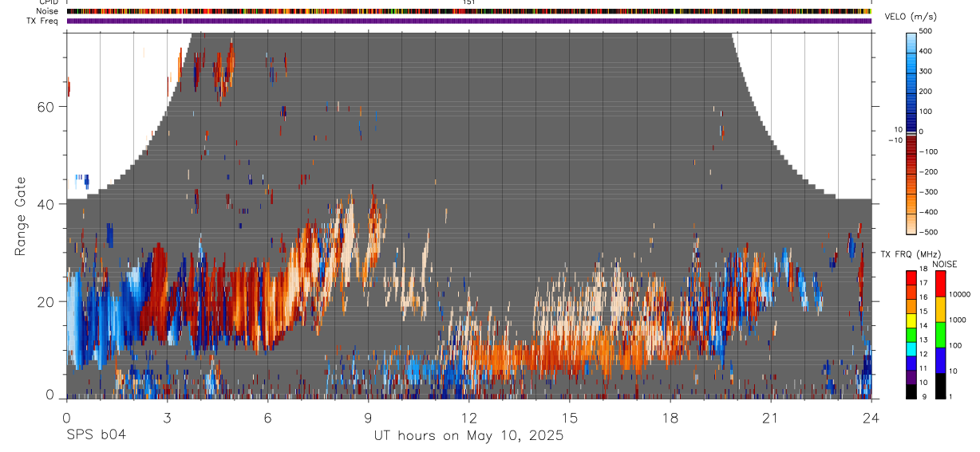This screenshot has width=980, height=452.
Task: Select the 12 UT hour tick label
Action: pyautogui.click(x=468, y=417)
